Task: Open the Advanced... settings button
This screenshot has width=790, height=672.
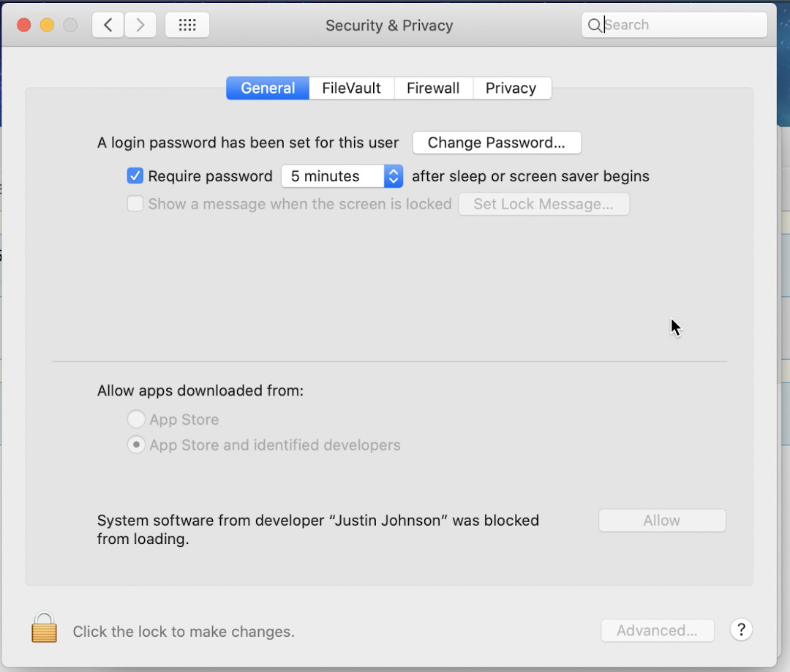Action: pyautogui.click(x=658, y=630)
